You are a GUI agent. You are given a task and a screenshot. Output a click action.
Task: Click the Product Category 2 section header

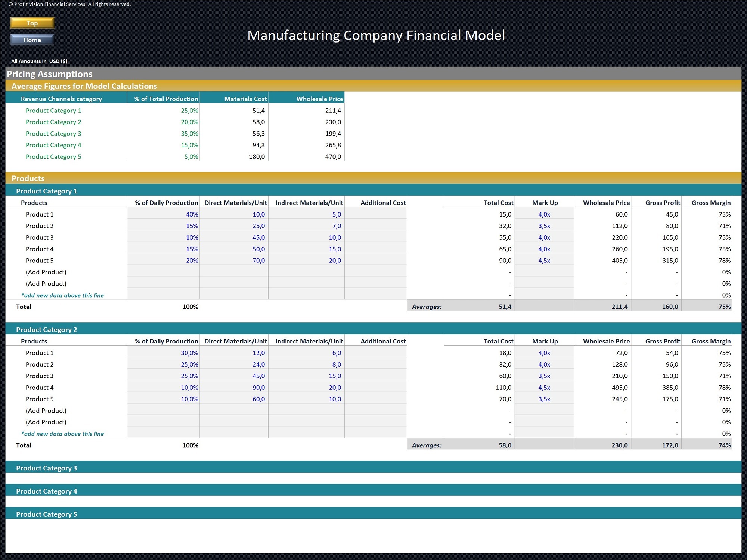click(x=373, y=329)
